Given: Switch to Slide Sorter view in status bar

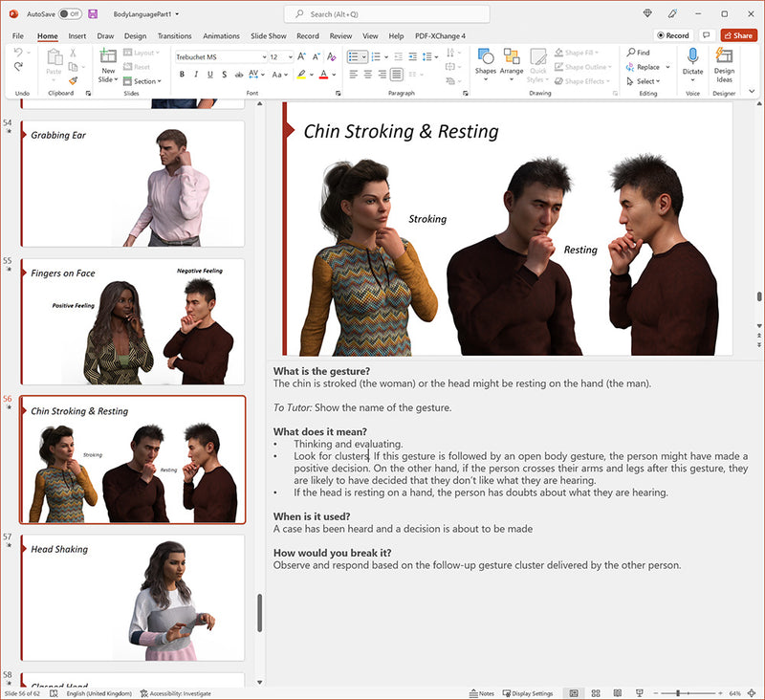Looking at the screenshot, I should click(x=595, y=692).
